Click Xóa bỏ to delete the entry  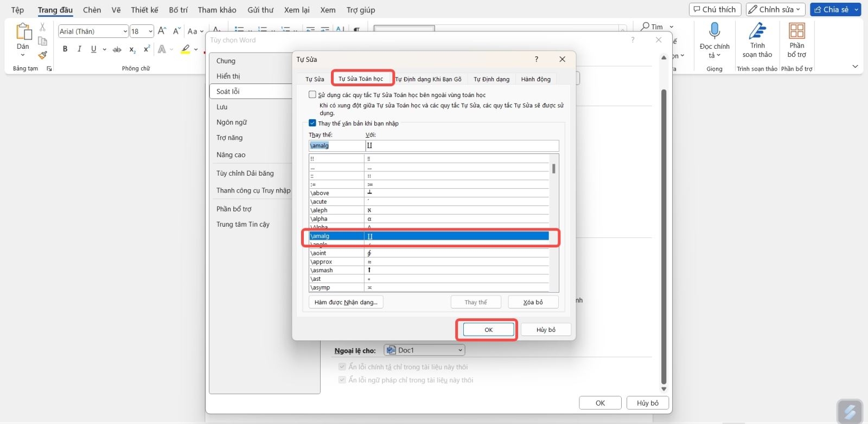coord(533,302)
